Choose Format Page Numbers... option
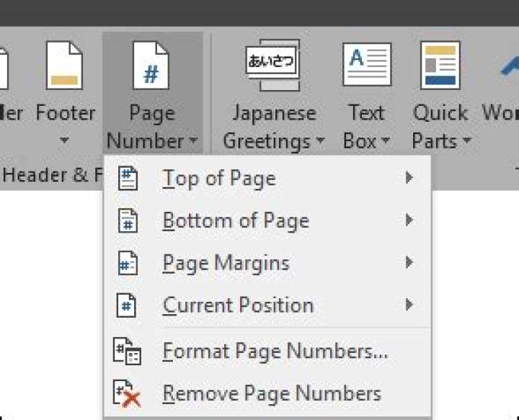This screenshot has height=420, width=519. 267,351
